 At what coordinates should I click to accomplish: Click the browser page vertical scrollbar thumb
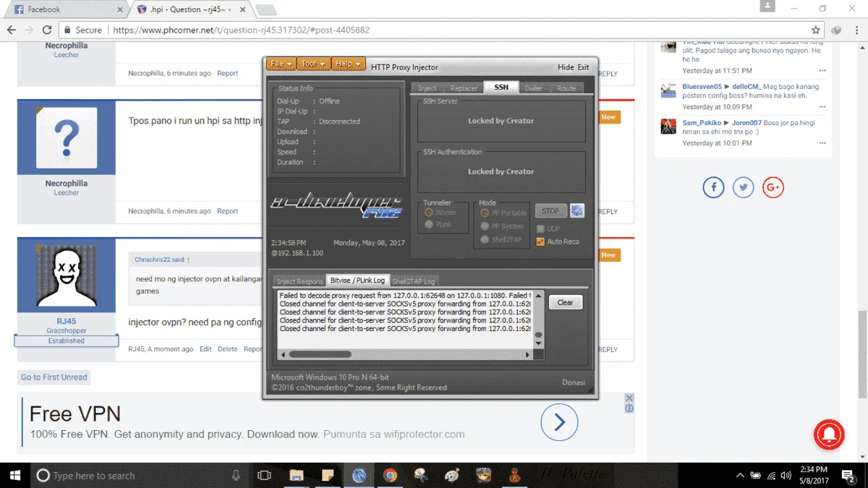(x=862, y=353)
